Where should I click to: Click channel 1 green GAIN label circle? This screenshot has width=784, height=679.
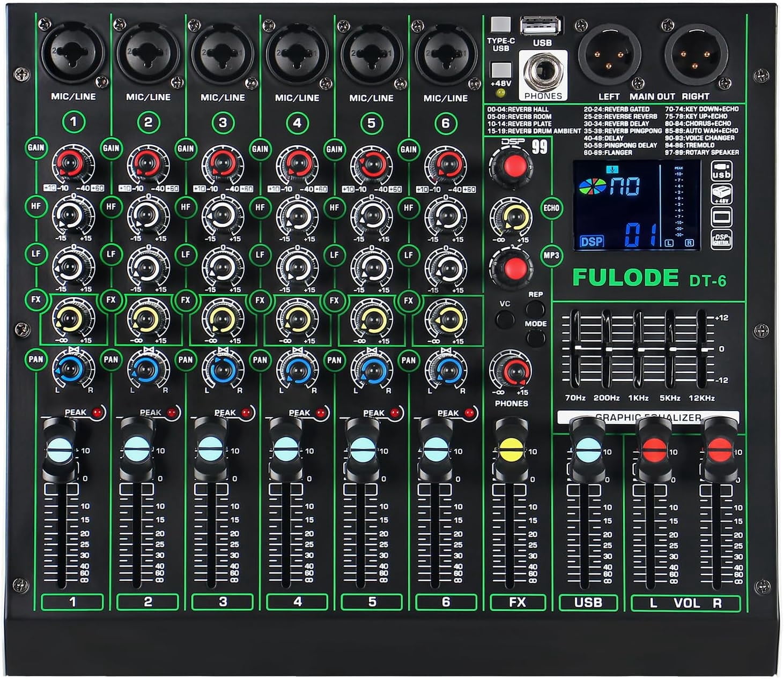[x=36, y=147]
